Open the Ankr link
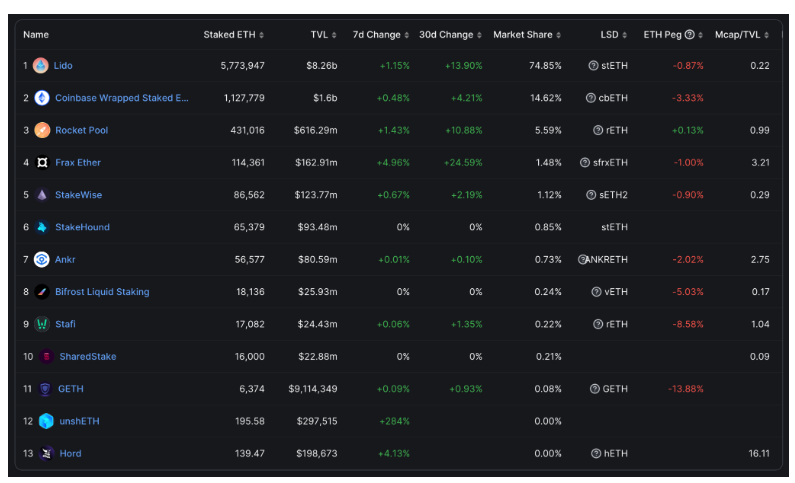The height and width of the screenshot is (483, 795). (x=65, y=259)
